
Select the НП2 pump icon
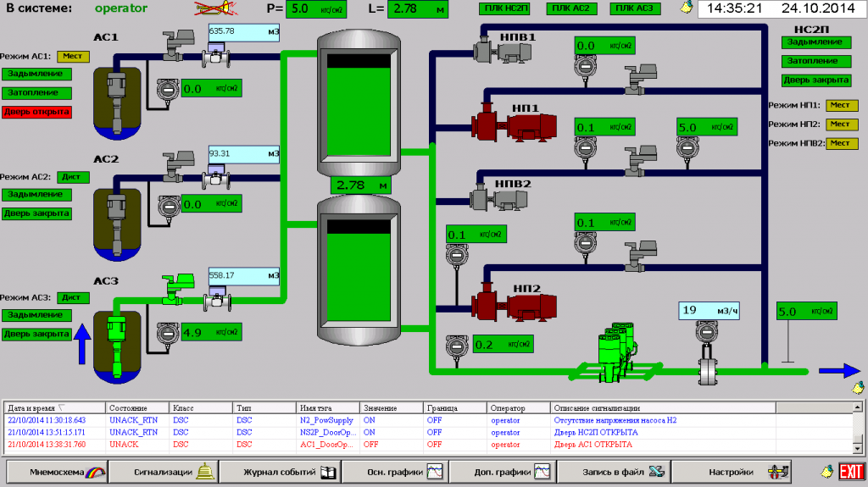[x=514, y=302]
